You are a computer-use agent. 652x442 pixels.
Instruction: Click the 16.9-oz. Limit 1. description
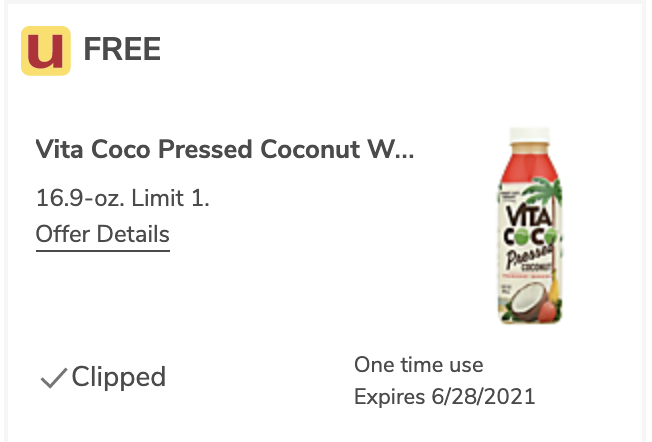click(123, 198)
